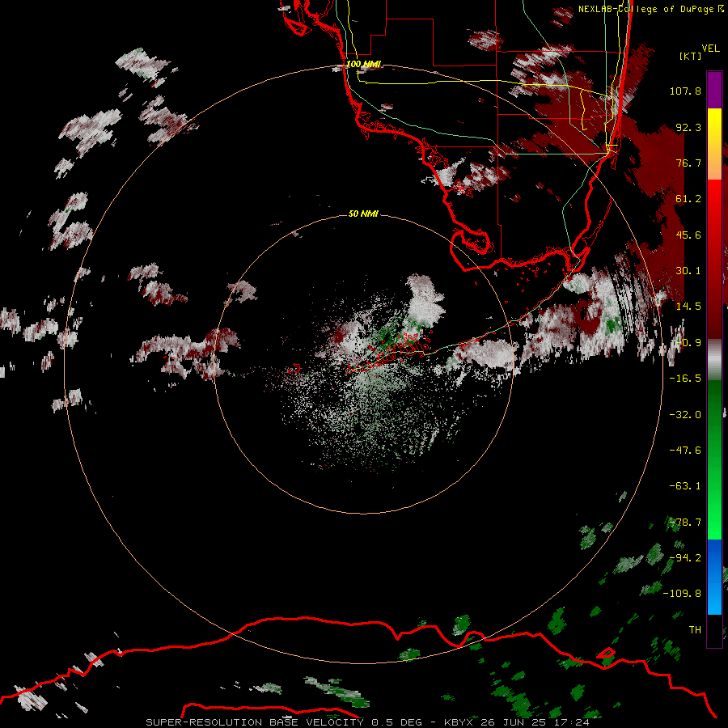
Task: Click the 100 NMI range ring label
Action: [x=363, y=64]
